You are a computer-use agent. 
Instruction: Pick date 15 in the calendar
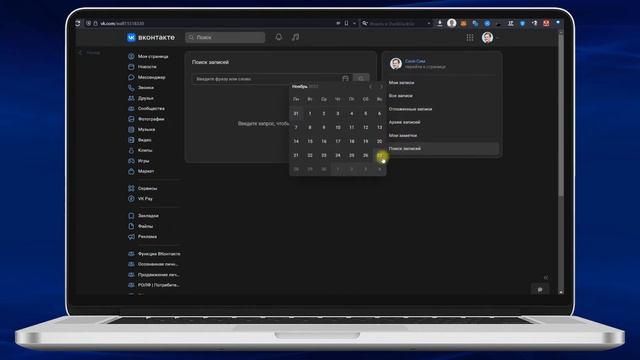pos(310,142)
